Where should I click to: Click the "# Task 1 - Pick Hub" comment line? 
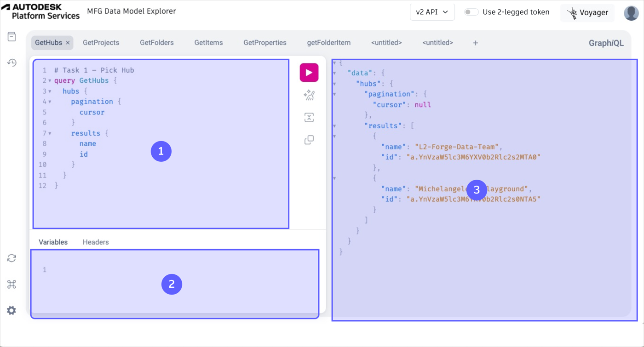coord(94,70)
